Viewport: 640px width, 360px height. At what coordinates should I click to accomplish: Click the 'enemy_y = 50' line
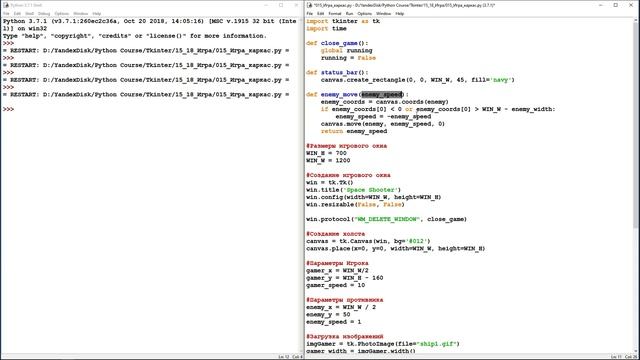(328, 315)
